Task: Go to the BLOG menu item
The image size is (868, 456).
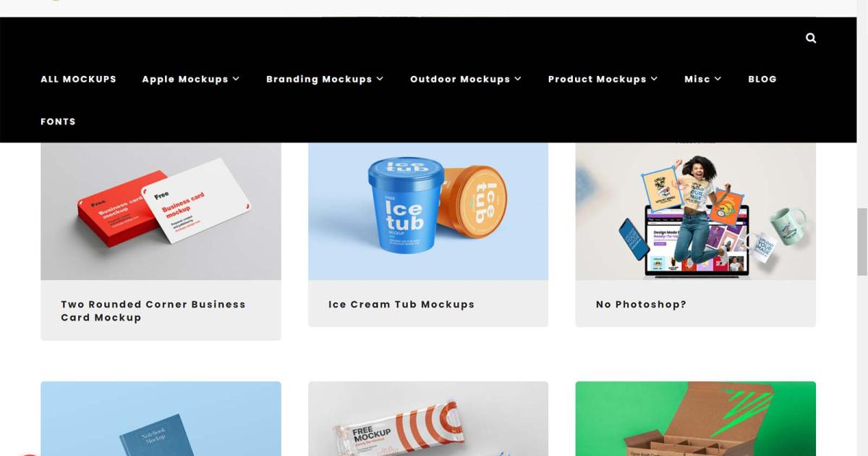Action: [762, 79]
